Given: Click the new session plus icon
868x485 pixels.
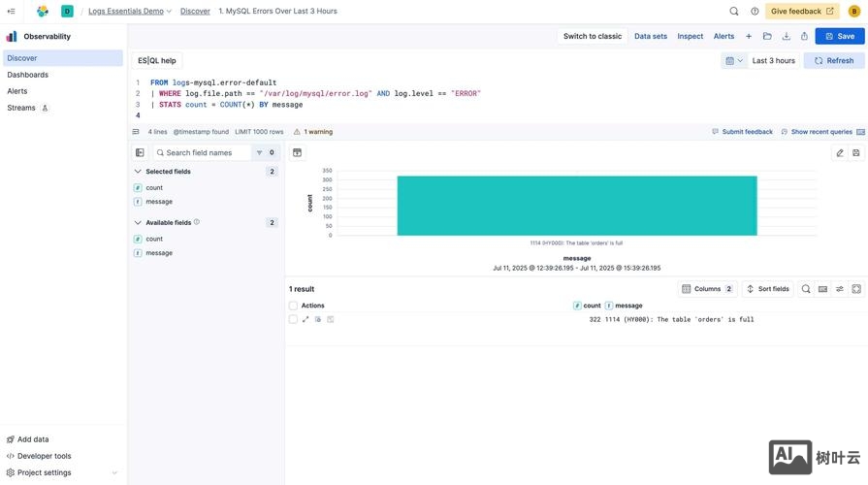Looking at the screenshot, I should 749,36.
